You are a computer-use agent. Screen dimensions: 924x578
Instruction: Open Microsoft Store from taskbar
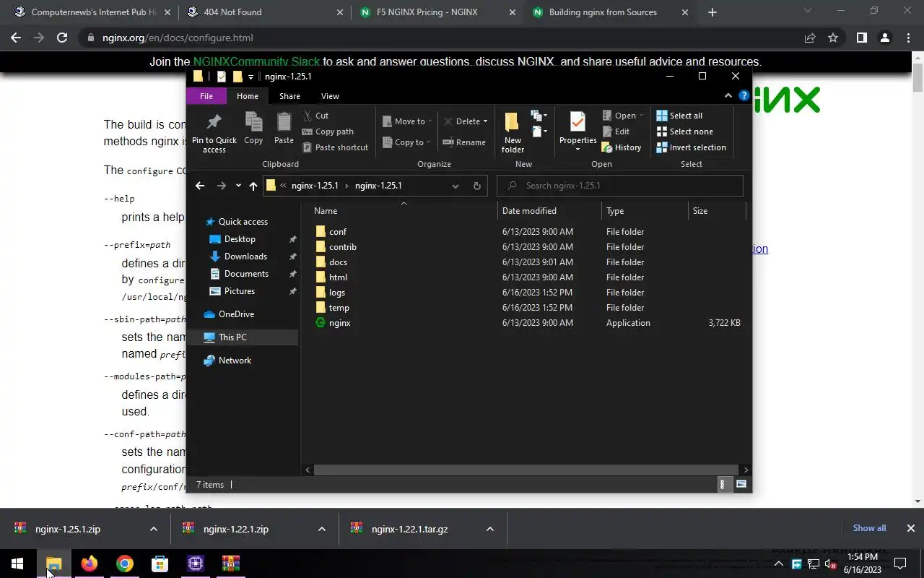click(160, 564)
